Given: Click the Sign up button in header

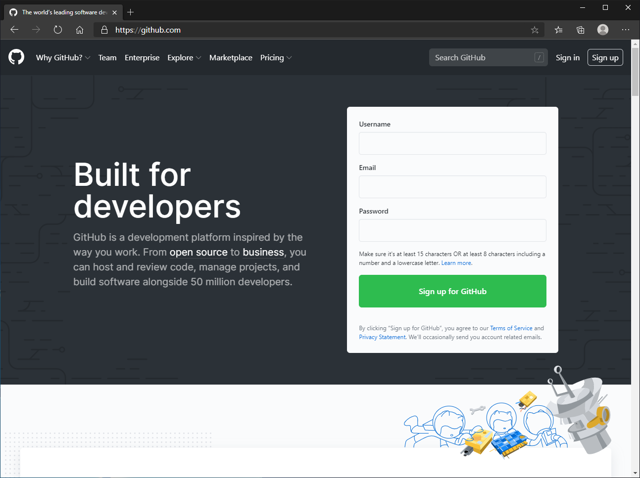Looking at the screenshot, I should point(605,58).
